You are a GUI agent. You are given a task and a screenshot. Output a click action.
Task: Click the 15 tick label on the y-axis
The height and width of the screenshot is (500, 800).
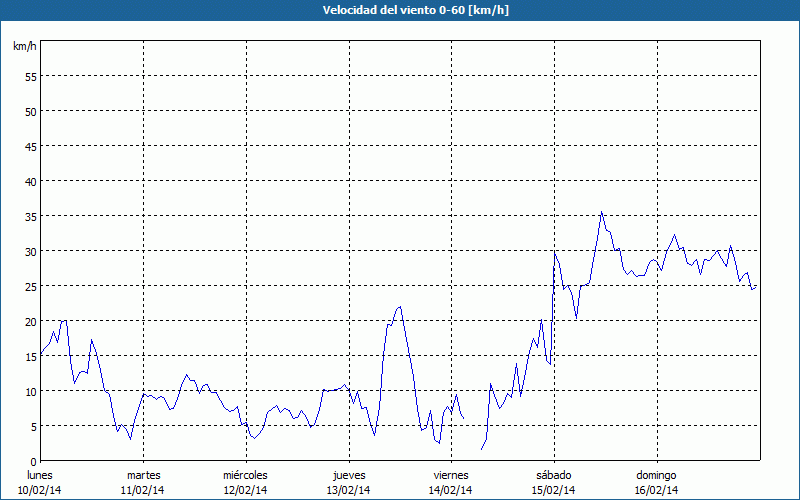[30, 356]
